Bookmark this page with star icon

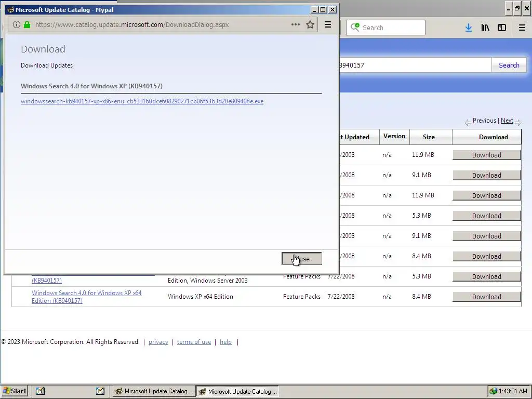pyautogui.click(x=310, y=24)
